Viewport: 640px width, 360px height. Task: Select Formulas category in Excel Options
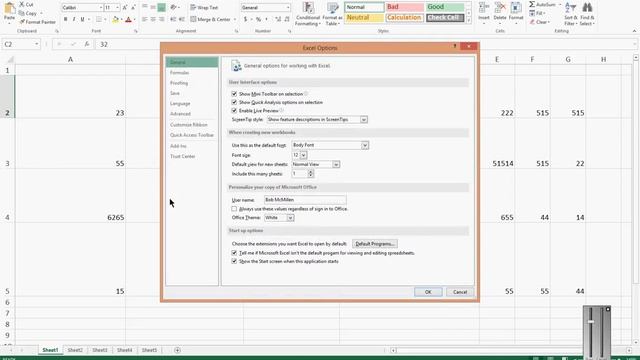pos(180,73)
